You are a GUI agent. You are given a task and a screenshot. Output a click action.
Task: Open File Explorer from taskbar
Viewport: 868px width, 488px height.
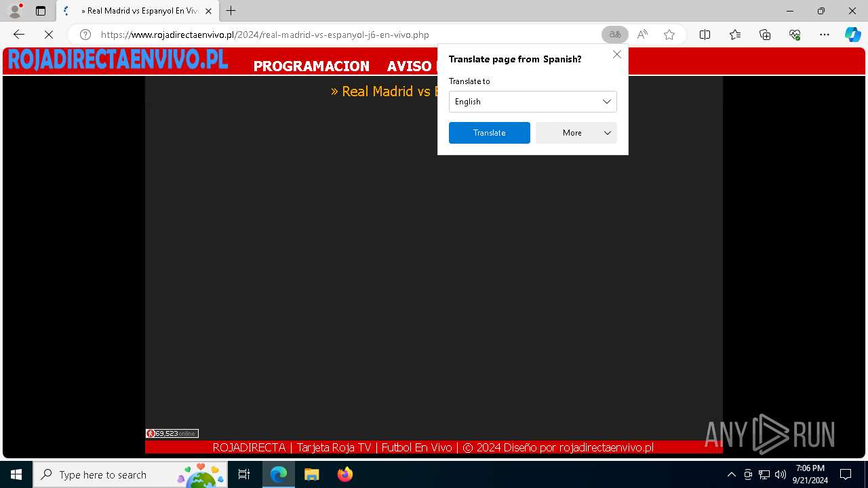pyautogui.click(x=311, y=474)
